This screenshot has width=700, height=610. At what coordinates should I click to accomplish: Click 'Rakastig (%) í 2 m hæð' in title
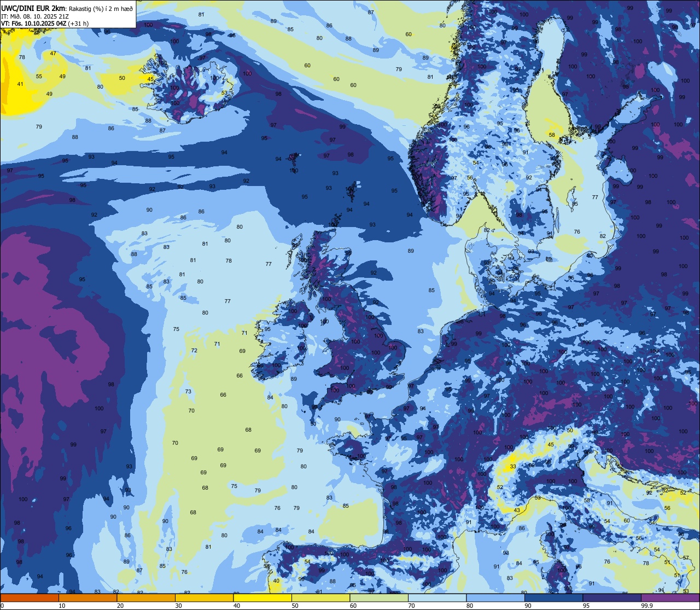100,8
